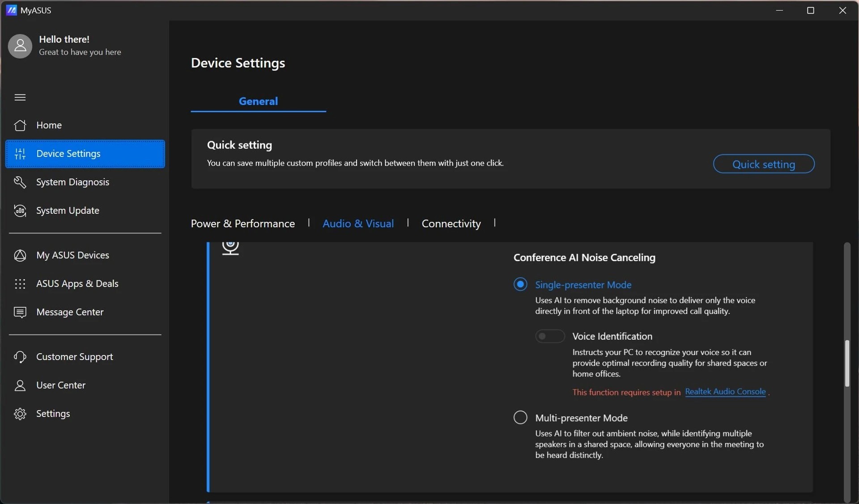Open ASUS Apps & Deals grid icon

20,284
